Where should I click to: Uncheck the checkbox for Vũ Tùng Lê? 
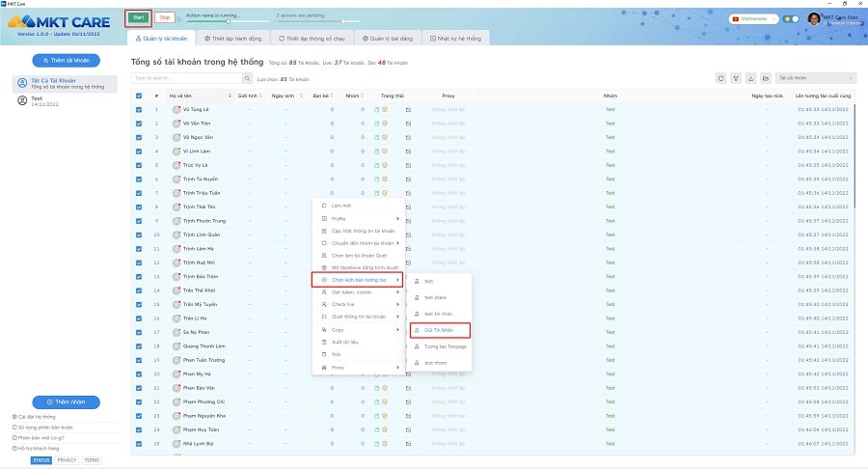pos(139,110)
